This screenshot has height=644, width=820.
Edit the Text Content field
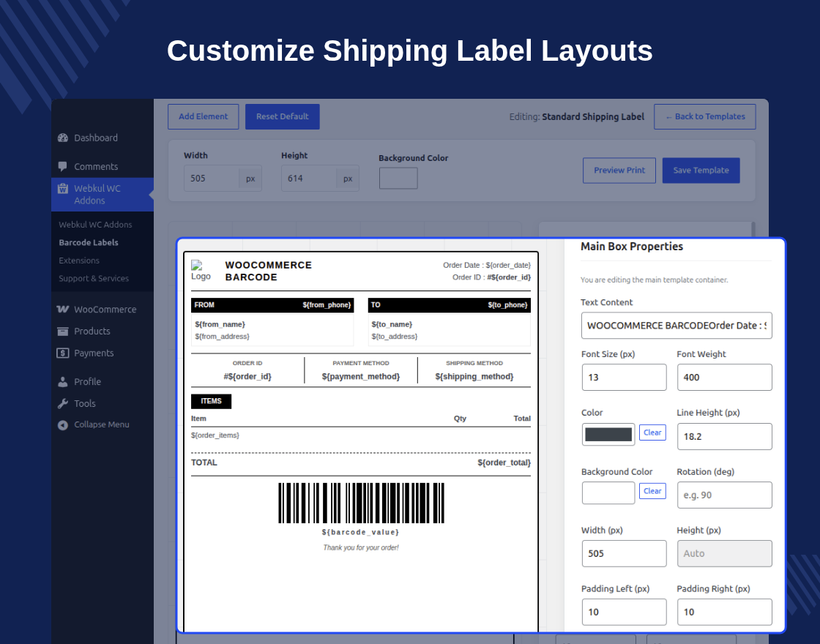[676, 326]
